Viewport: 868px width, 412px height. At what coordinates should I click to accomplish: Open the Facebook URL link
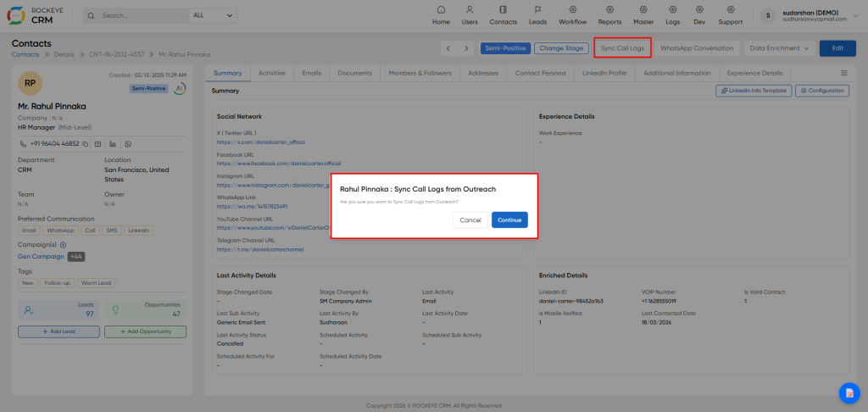click(x=279, y=164)
